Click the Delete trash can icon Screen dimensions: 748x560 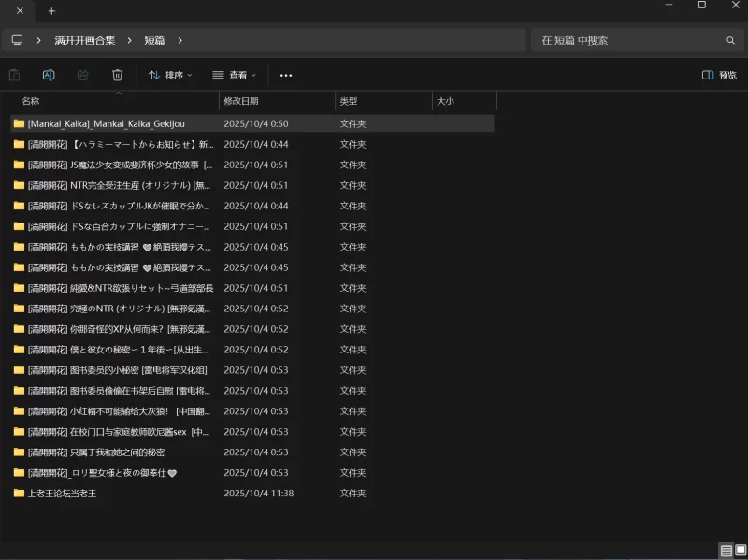[117, 75]
